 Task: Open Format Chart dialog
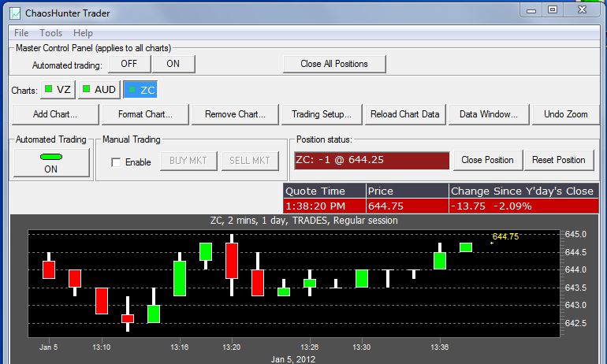(145, 114)
